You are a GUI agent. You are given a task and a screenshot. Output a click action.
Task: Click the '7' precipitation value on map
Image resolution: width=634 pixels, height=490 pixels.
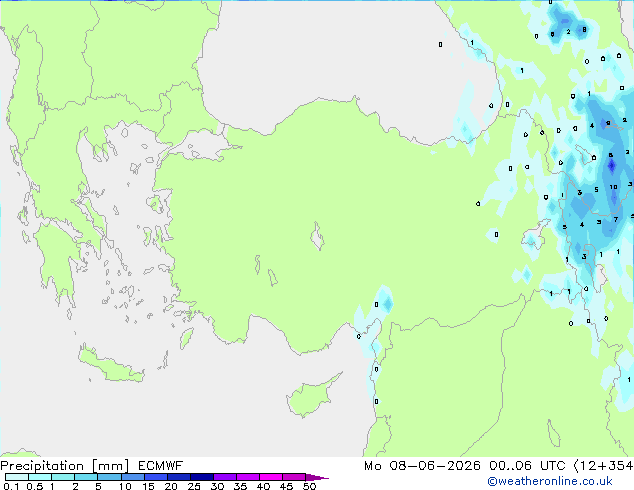coord(616,219)
